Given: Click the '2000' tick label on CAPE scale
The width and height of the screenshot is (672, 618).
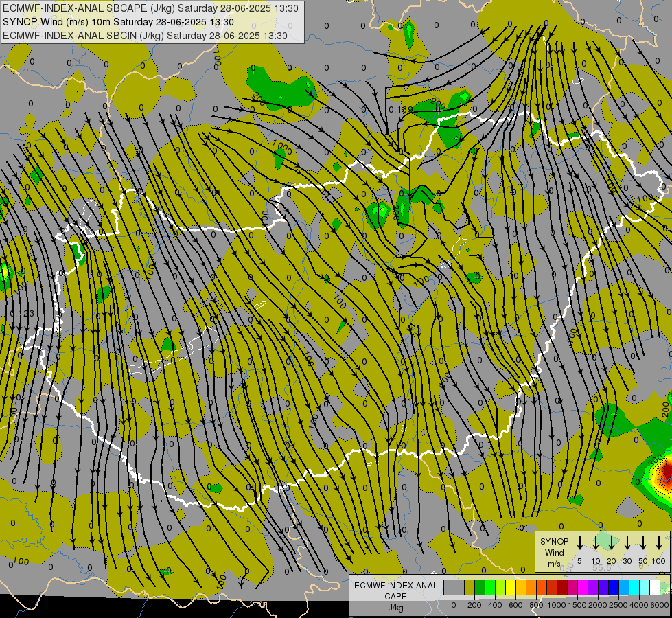Looking at the screenshot, I should click(x=598, y=605).
